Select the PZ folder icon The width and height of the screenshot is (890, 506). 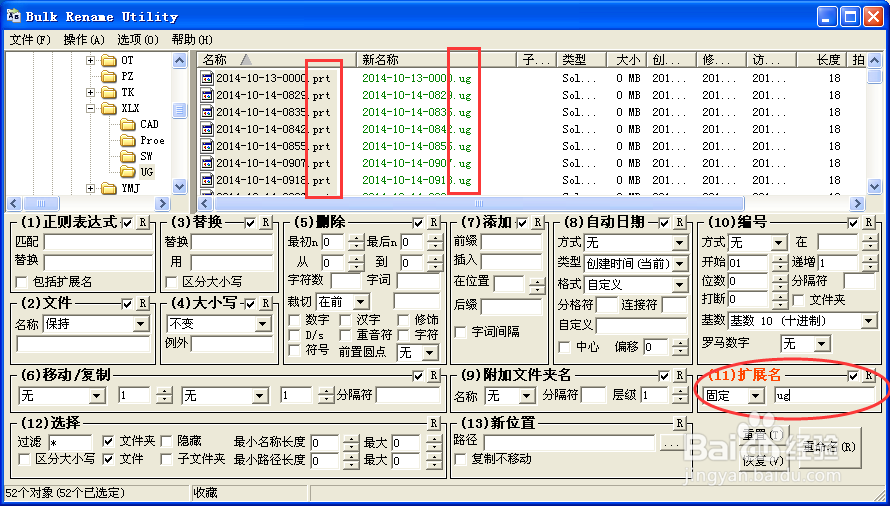click(x=108, y=76)
